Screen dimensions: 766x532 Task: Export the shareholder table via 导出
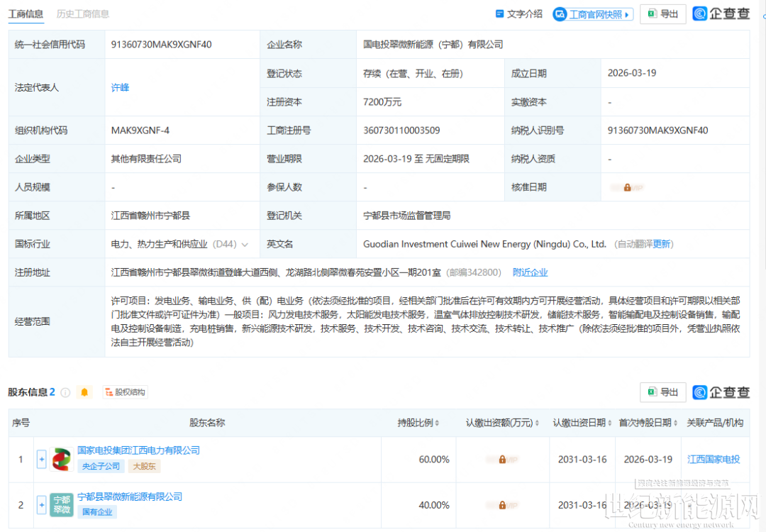[662, 392]
